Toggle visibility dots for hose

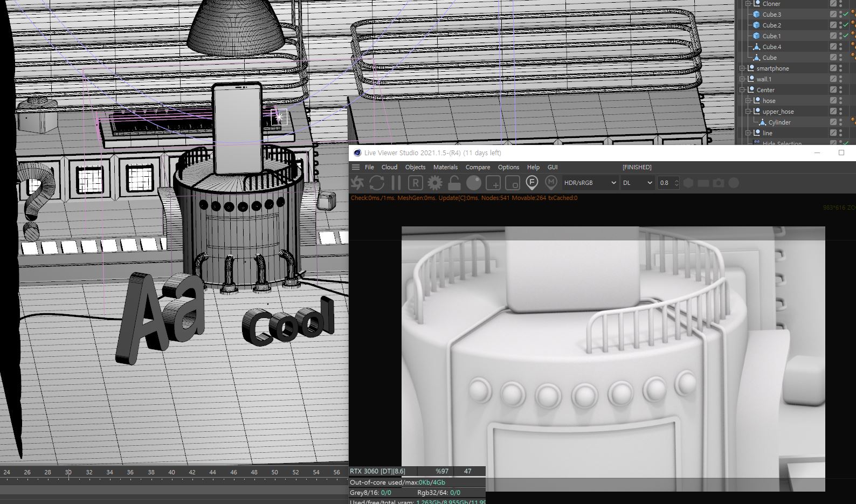tap(840, 101)
